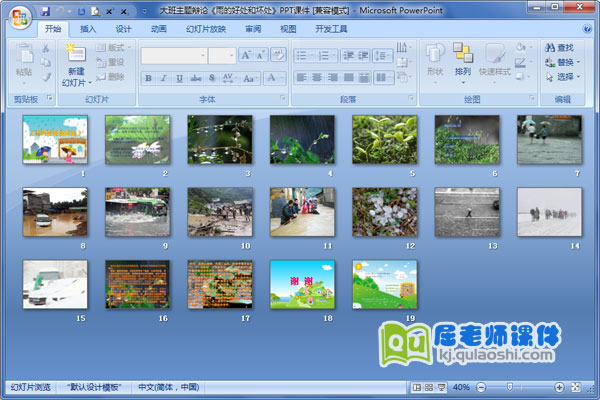Screen dimensions: 600x400
Task: Click the 形状 Shapes button
Action: [x=434, y=59]
